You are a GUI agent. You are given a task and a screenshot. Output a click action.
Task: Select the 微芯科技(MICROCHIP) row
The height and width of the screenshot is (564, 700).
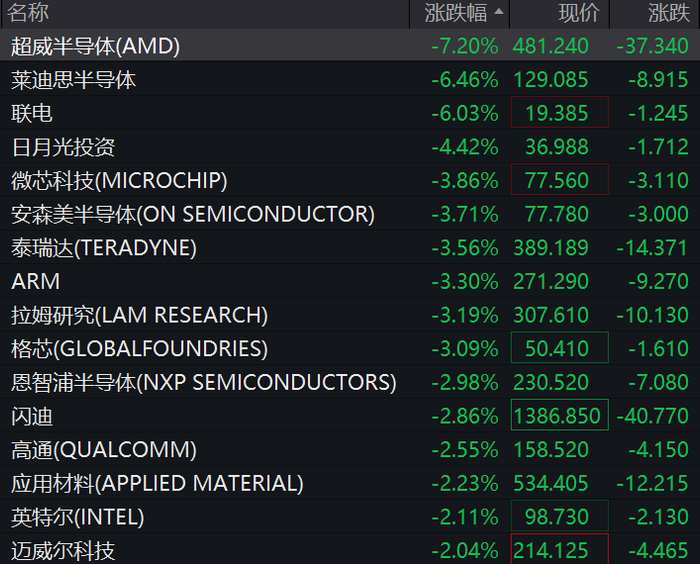tap(350, 180)
